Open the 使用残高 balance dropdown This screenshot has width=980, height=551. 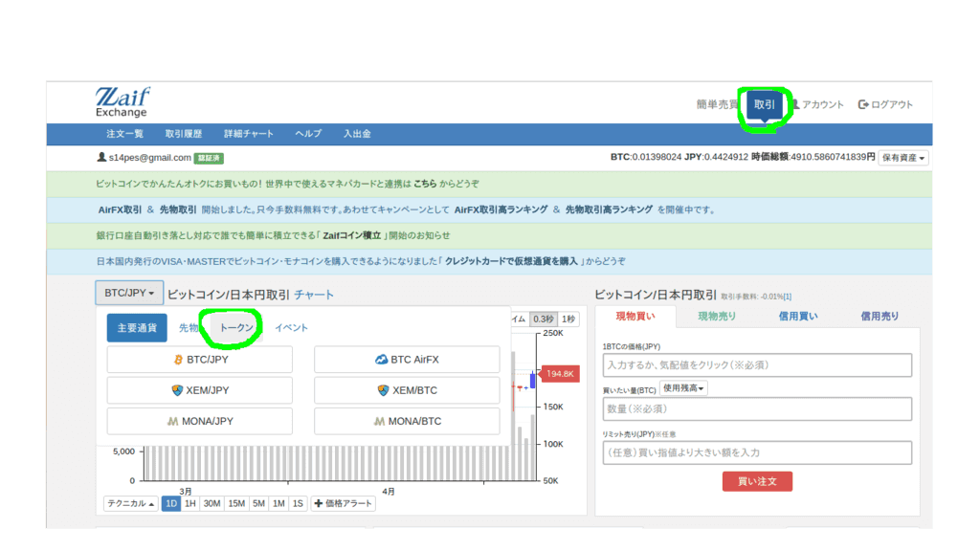[683, 388]
